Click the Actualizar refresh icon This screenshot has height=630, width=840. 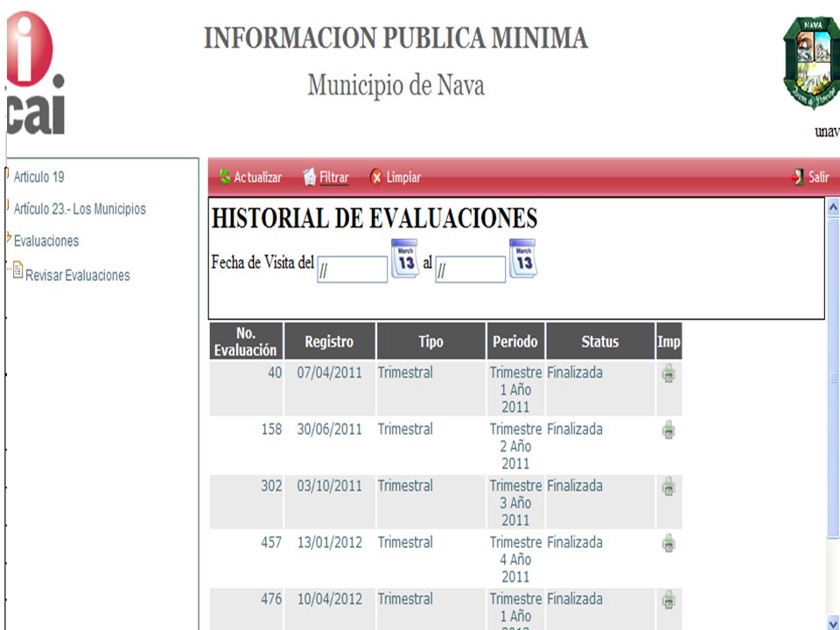(225, 177)
